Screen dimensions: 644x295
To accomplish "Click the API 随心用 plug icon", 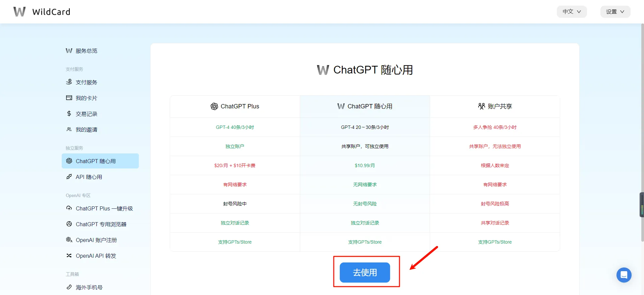I will click(69, 177).
